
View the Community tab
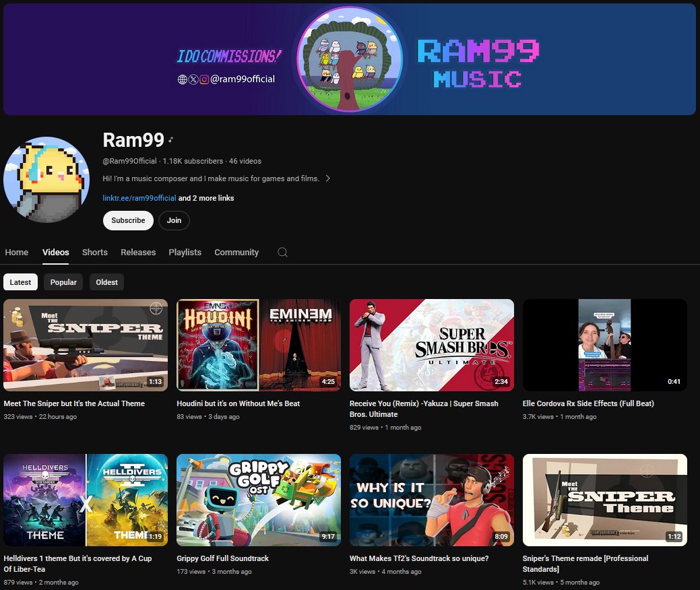pyautogui.click(x=236, y=252)
